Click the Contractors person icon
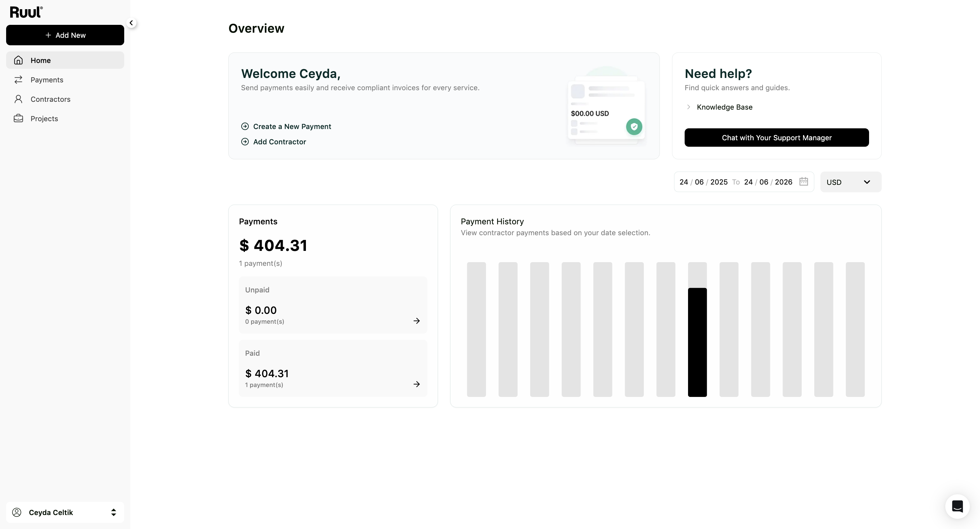 18,99
